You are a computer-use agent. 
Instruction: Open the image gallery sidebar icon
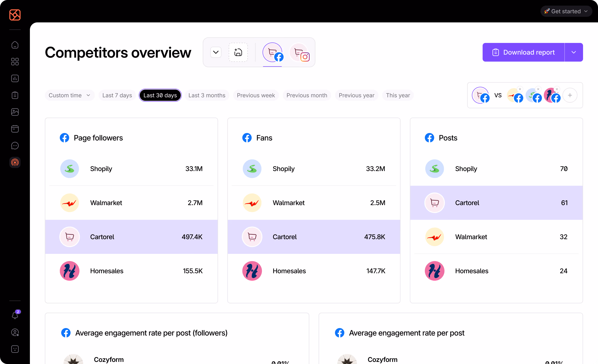[x=15, y=112]
